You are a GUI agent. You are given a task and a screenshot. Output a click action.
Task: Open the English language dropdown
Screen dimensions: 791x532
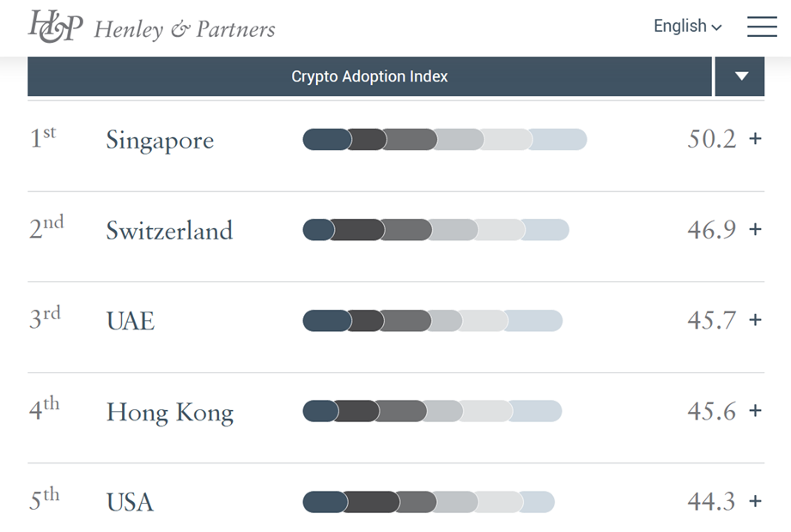click(x=687, y=27)
